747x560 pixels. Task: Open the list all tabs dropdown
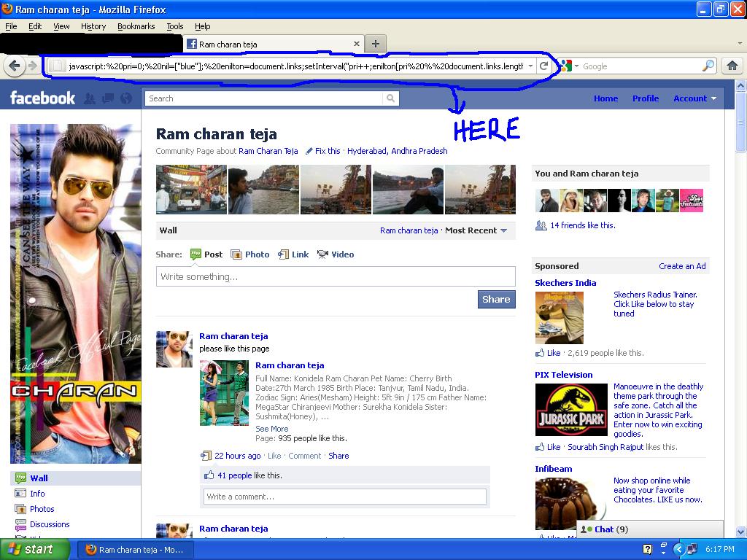(740, 43)
